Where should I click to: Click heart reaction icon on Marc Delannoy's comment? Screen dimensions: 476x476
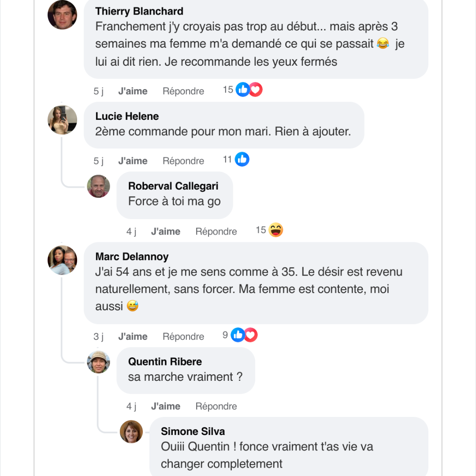click(250, 335)
